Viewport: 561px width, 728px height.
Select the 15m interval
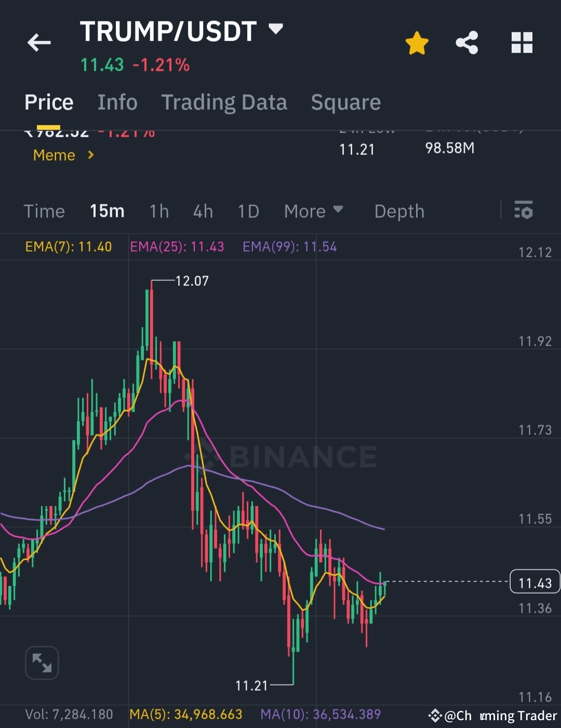107,211
